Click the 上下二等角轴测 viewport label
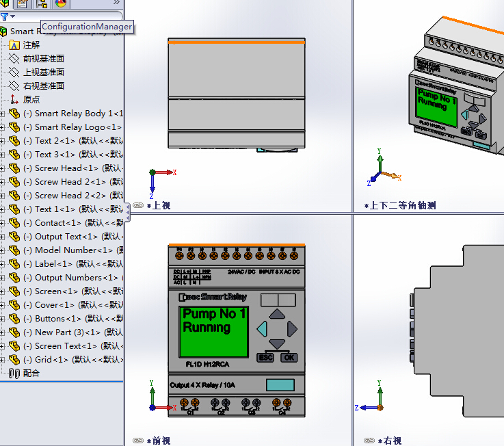The width and height of the screenshot is (504, 446). coord(405,205)
